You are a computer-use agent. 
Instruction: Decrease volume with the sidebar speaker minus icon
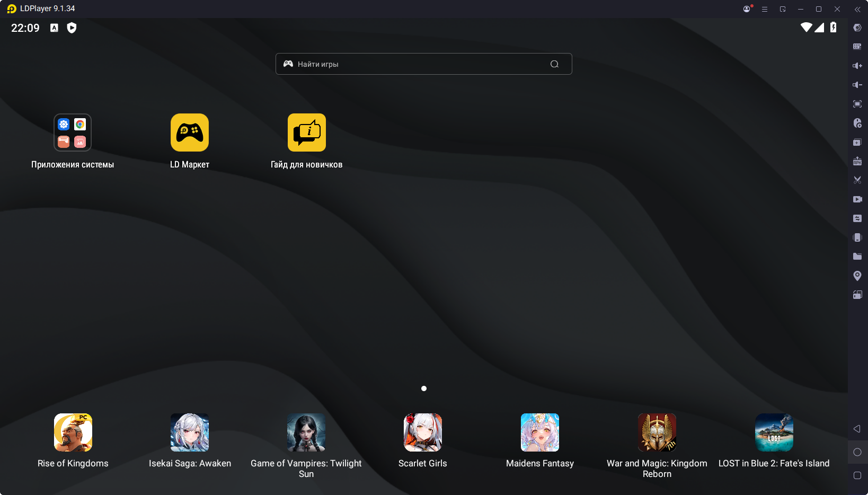(857, 85)
